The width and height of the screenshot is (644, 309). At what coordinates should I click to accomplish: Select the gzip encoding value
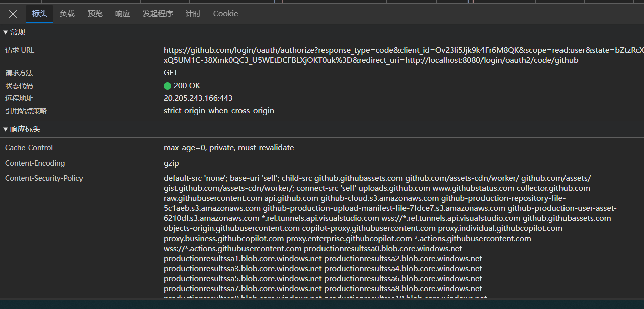point(171,163)
